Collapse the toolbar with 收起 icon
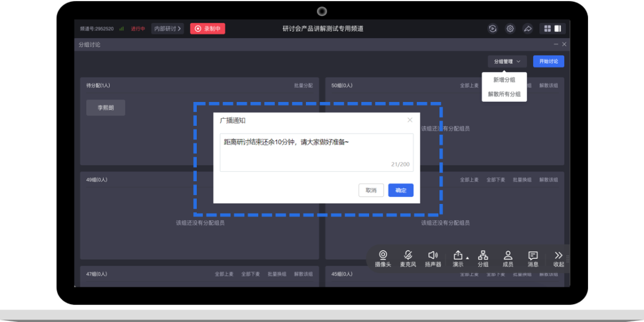The height and width of the screenshot is (322, 644). pyautogui.click(x=559, y=255)
